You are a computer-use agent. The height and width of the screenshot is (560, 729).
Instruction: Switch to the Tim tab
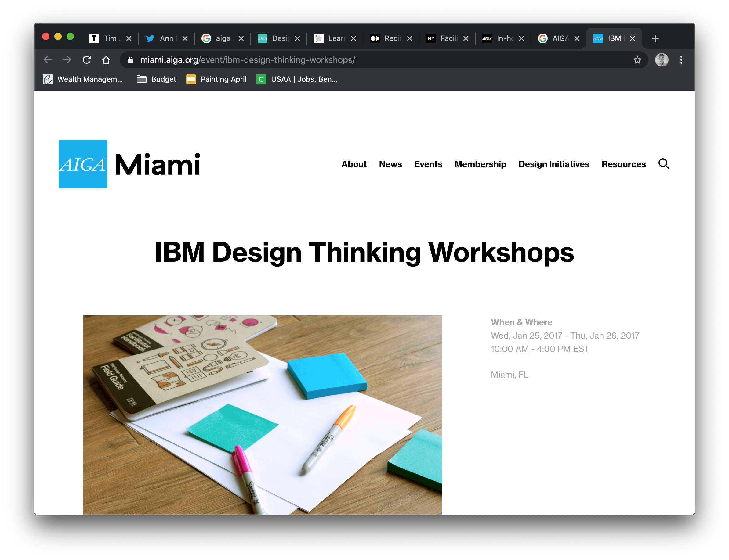(110, 38)
